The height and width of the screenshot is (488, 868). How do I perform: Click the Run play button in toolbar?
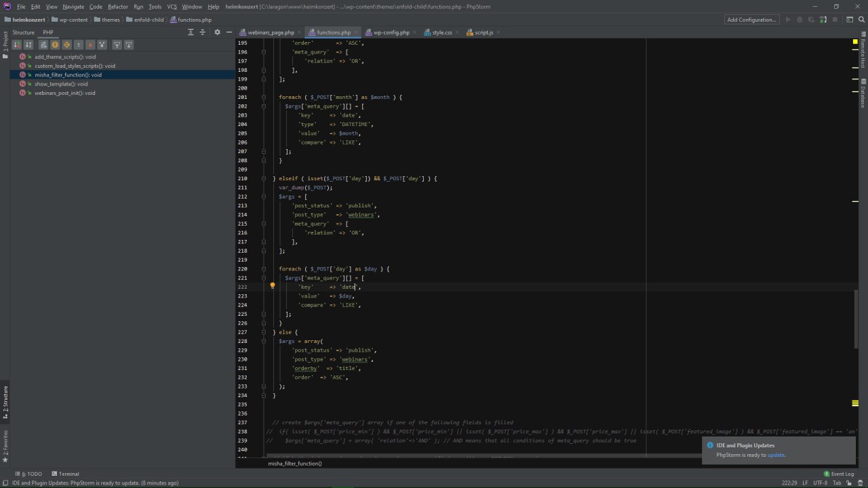[788, 20]
